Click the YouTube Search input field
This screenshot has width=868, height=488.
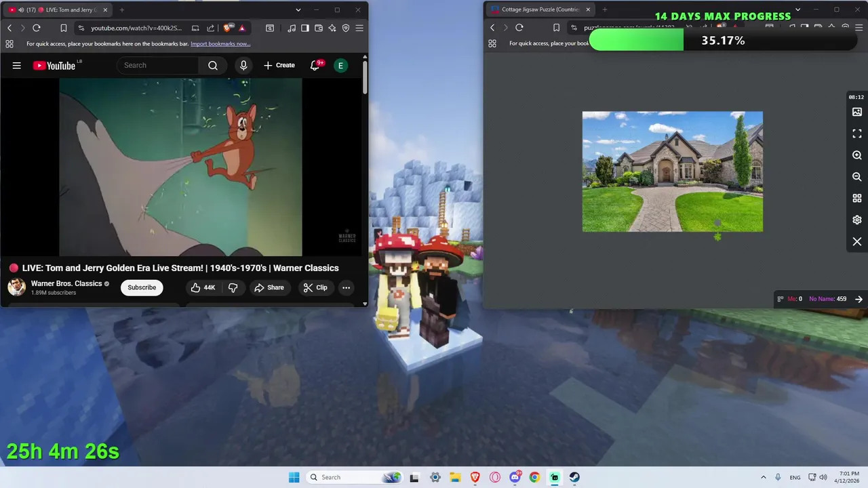pyautogui.click(x=158, y=65)
